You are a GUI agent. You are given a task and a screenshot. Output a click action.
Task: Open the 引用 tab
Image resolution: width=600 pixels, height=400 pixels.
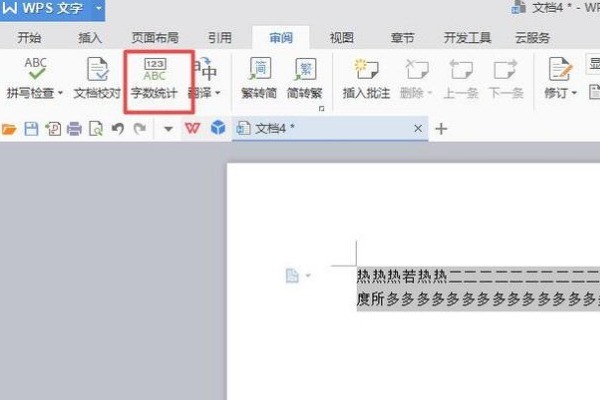tap(220, 38)
